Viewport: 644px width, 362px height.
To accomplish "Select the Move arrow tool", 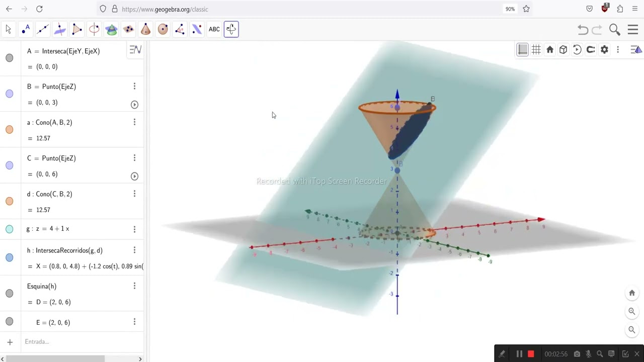I will pos(9,29).
